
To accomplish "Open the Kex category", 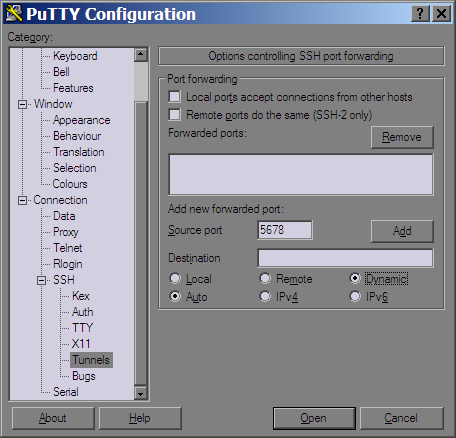I will (81, 296).
